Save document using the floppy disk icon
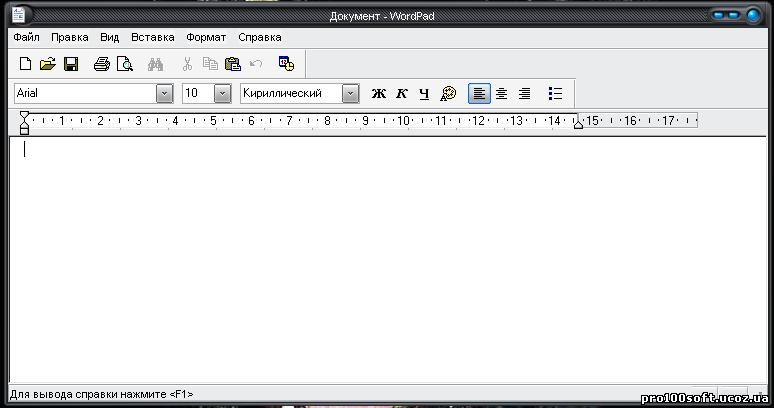Viewport: 774px width, 408px height. [71, 64]
